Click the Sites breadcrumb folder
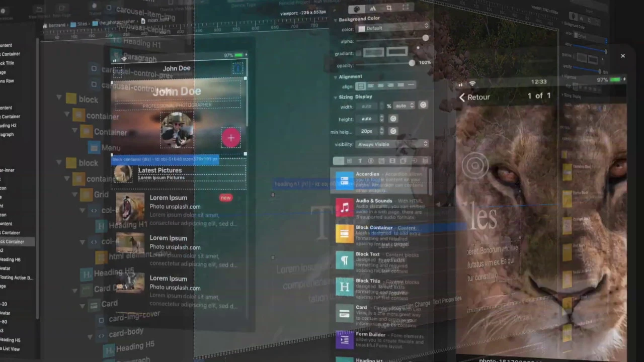 (x=79, y=24)
